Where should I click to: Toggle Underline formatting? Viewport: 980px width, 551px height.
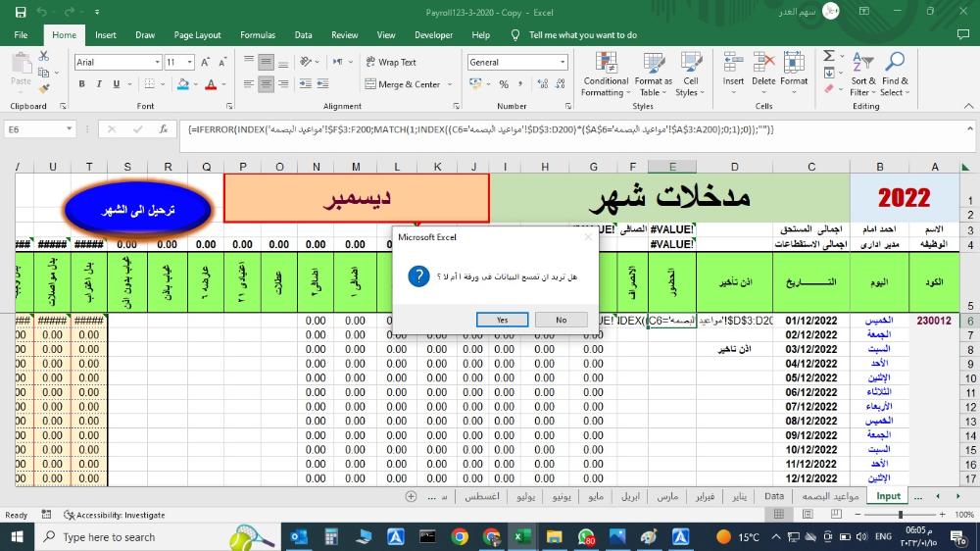pos(117,83)
